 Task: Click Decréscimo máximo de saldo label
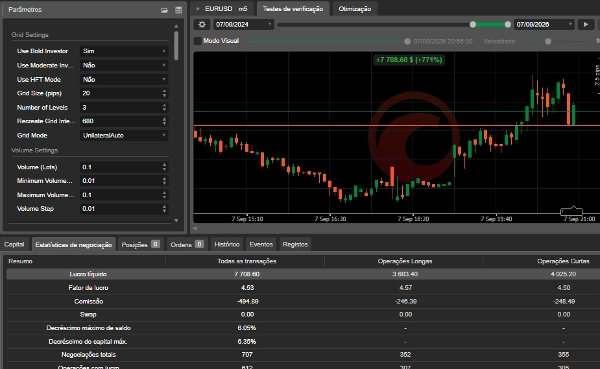point(88,328)
